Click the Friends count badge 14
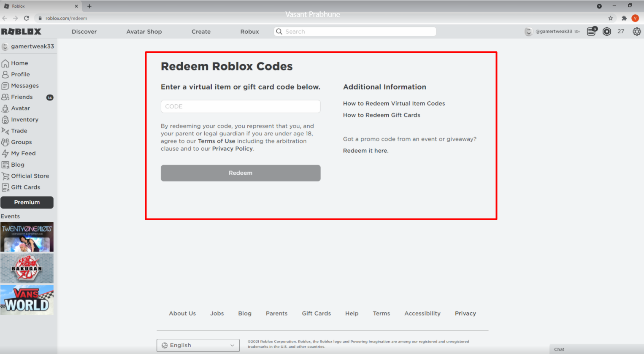 (x=50, y=97)
